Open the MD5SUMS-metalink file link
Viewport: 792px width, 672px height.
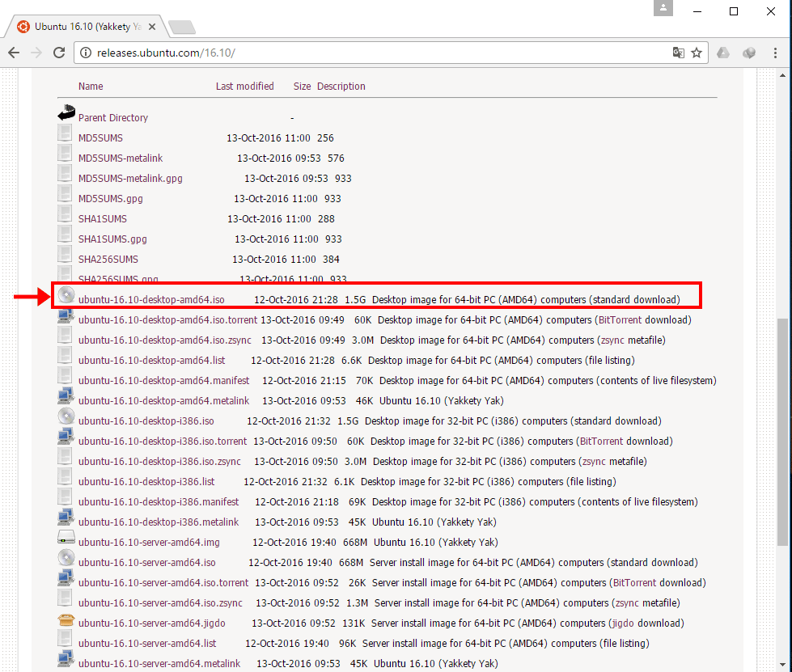point(121,158)
